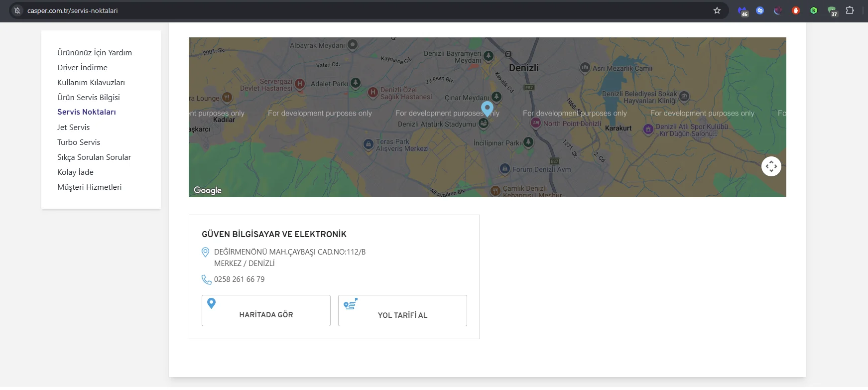Viewport: 868px width, 390px height.
Task: Click the GÜVEN BİLGİSAYAR VE ELEKTRONİK title
Action: pos(274,234)
